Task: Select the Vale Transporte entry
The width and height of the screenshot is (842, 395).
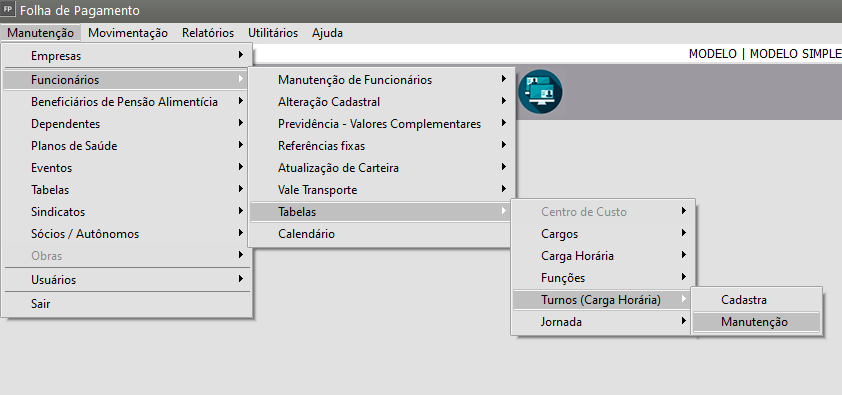Action: [381, 190]
